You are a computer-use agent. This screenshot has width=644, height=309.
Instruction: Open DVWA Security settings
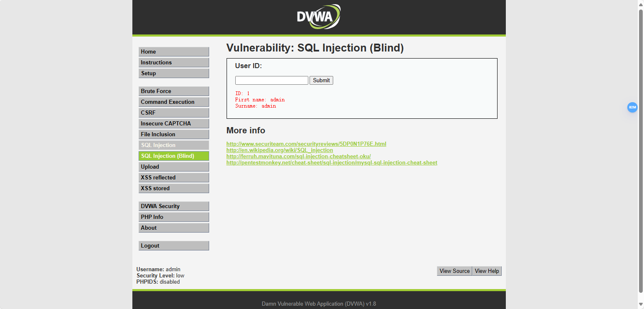point(173,206)
